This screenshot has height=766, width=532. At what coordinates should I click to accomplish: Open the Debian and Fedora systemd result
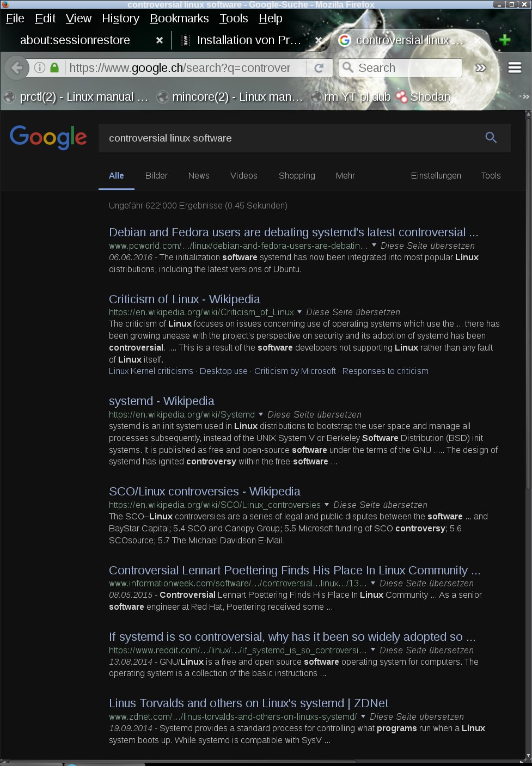293,232
